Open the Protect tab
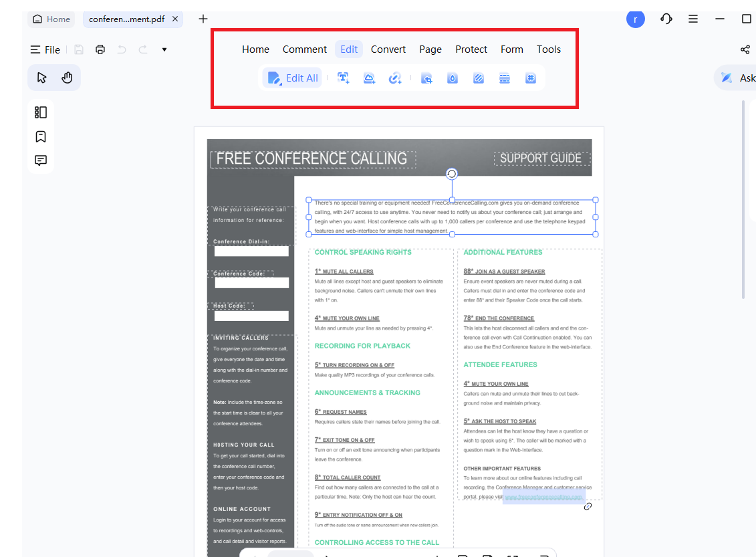 471,49
